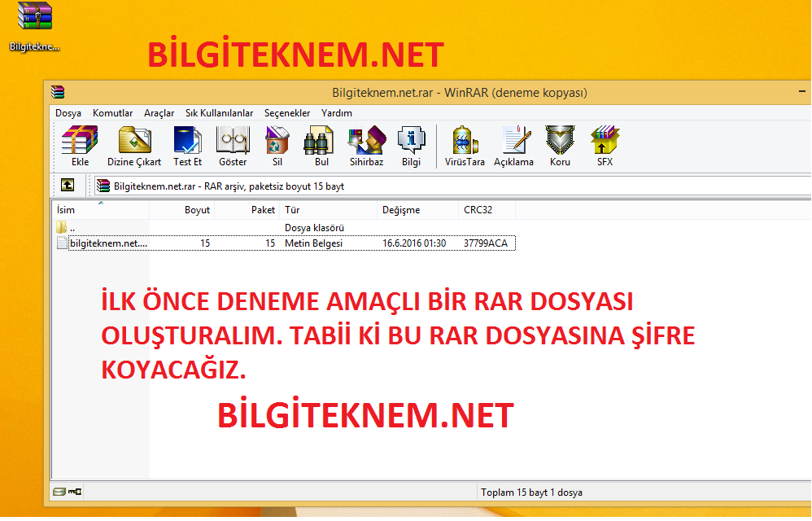Minimize the WinRAR window
The width and height of the screenshot is (812, 521).
(802, 92)
